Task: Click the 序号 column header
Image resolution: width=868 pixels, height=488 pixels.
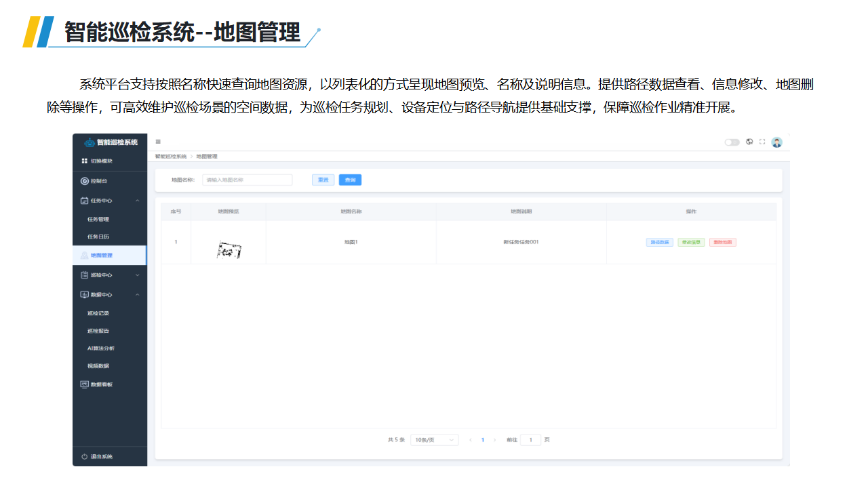Action: pyautogui.click(x=176, y=211)
